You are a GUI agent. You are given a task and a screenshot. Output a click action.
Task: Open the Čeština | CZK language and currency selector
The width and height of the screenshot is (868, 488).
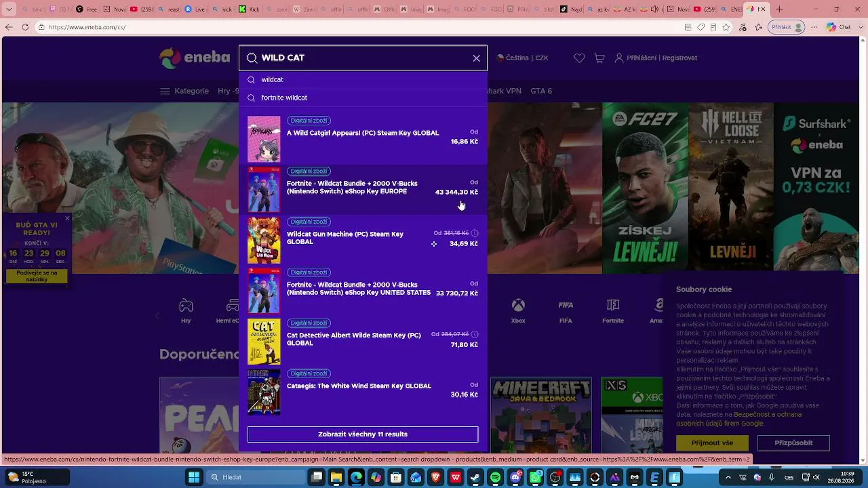click(x=523, y=58)
